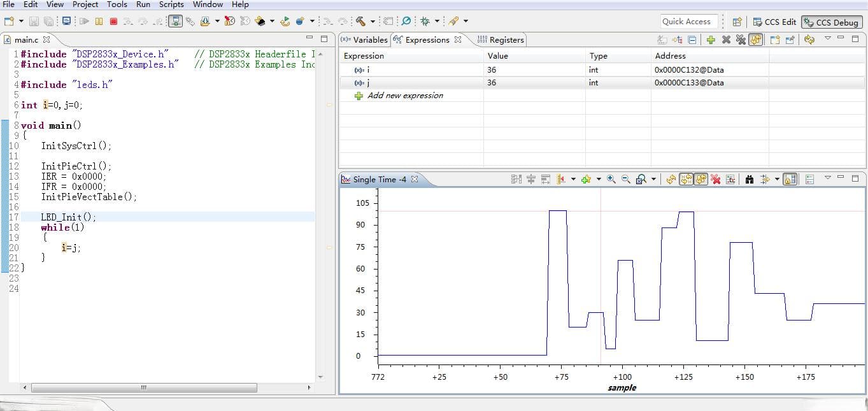Screen dimensions: 868x411
Task: Click the Build hammer icon
Action: [x=360, y=21]
